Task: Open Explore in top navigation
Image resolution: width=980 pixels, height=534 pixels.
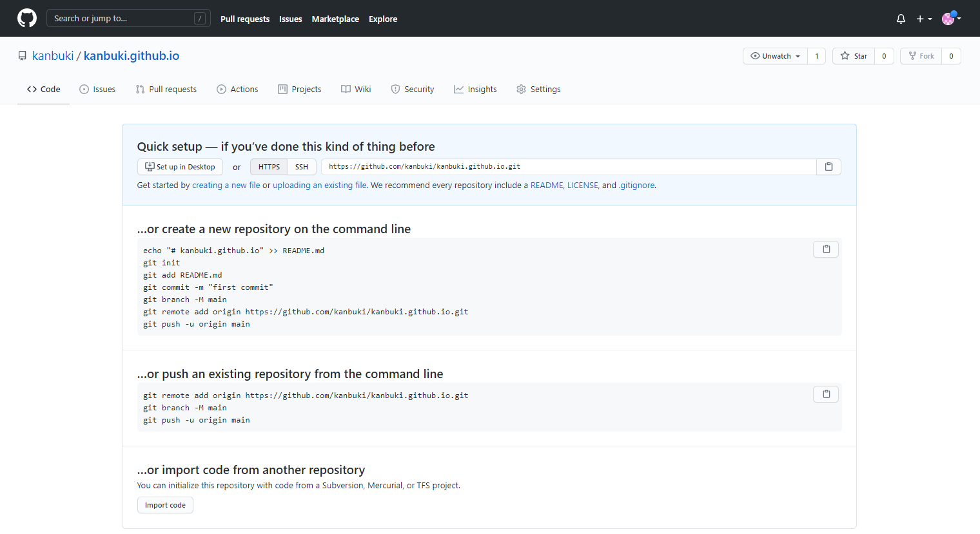Action: click(x=383, y=19)
